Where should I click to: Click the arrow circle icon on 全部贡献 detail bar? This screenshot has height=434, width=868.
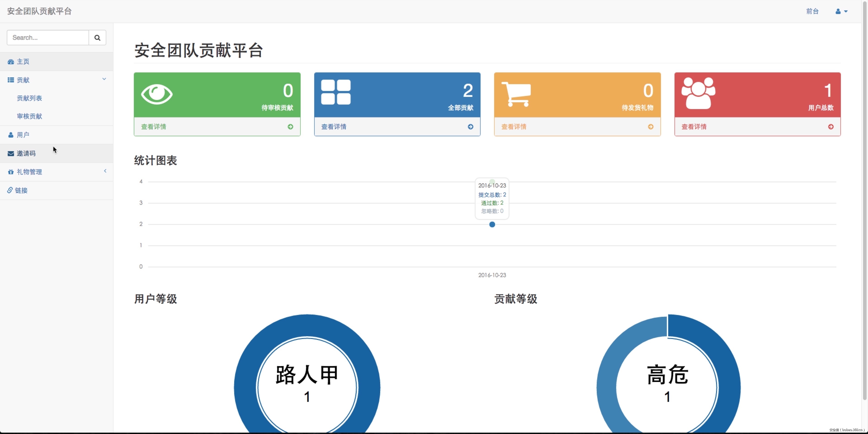[470, 126]
